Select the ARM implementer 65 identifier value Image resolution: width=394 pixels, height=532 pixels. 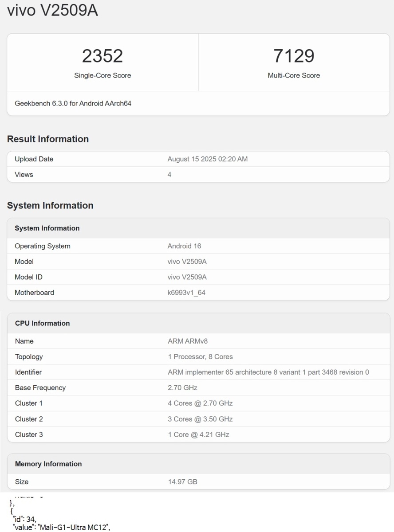[x=268, y=372]
